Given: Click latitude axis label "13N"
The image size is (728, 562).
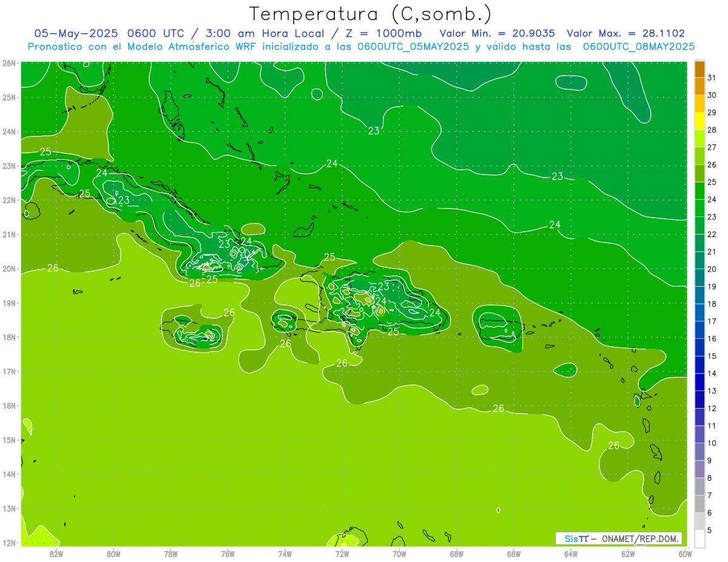Looking at the screenshot, I should (x=9, y=508).
